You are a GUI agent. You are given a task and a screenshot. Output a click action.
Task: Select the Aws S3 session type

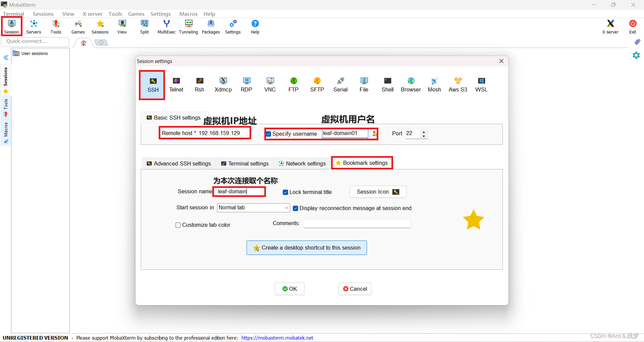pos(458,85)
